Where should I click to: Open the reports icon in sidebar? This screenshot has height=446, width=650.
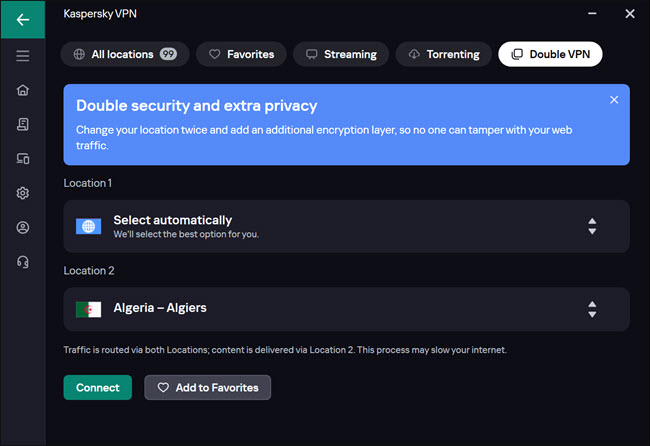(x=22, y=125)
